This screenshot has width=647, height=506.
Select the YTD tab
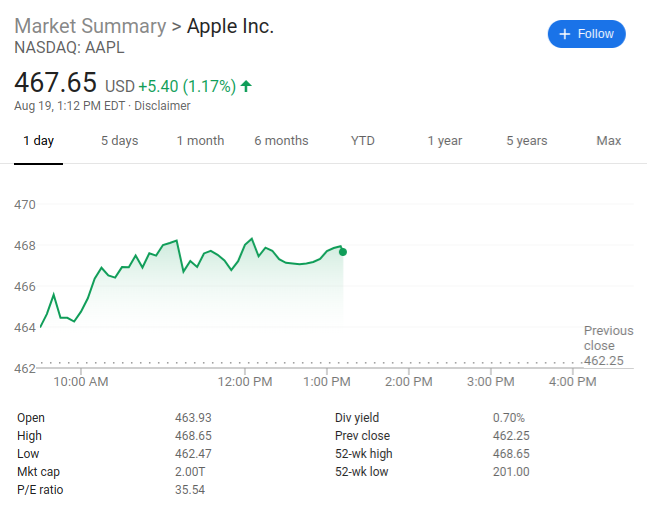click(363, 141)
